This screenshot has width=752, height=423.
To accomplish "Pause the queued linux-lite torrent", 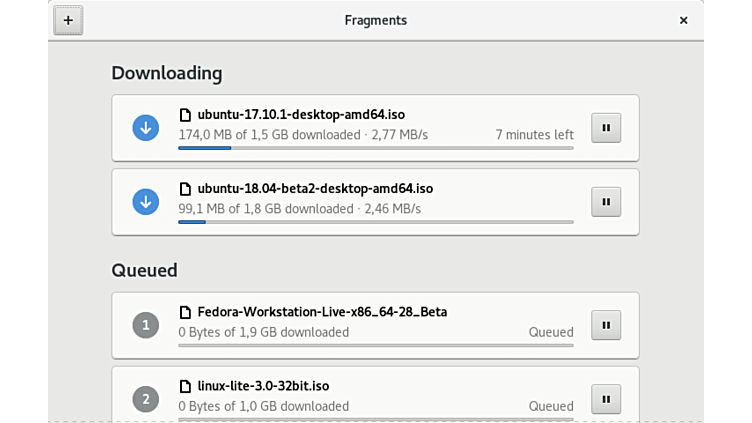I will (606, 399).
